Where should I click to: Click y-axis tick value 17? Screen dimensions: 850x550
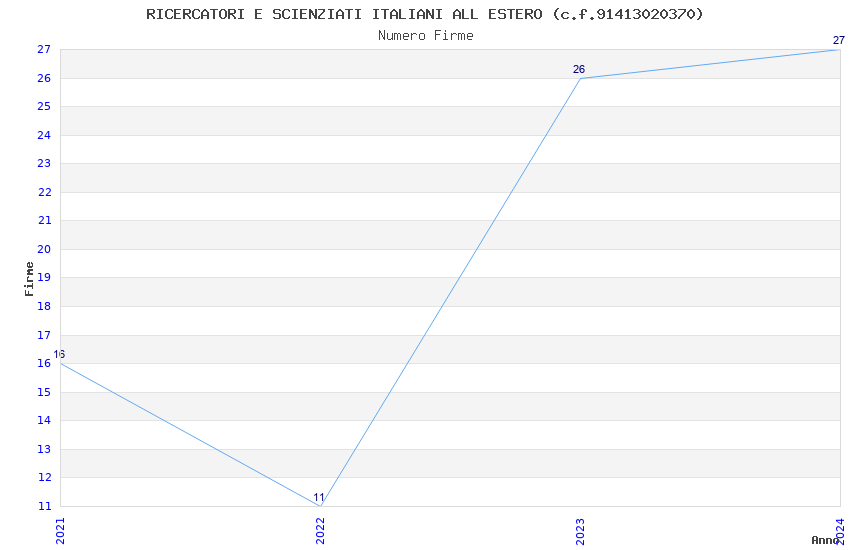click(44, 335)
